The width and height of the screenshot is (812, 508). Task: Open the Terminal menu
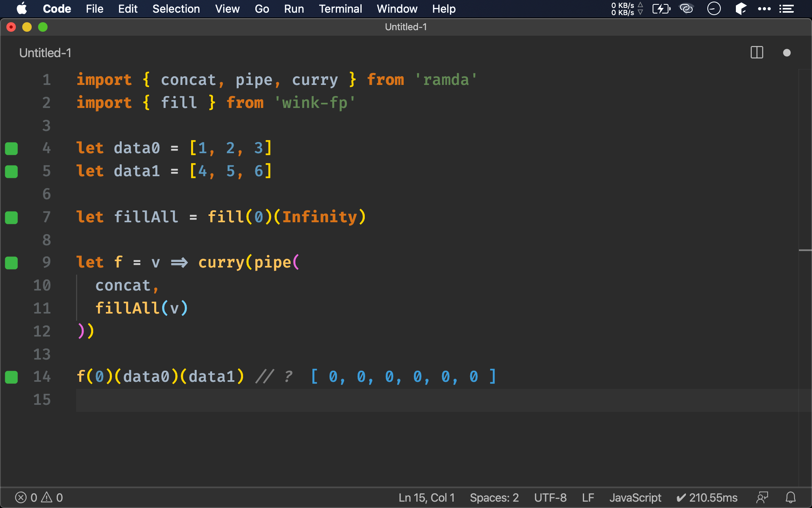tap(339, 8)
